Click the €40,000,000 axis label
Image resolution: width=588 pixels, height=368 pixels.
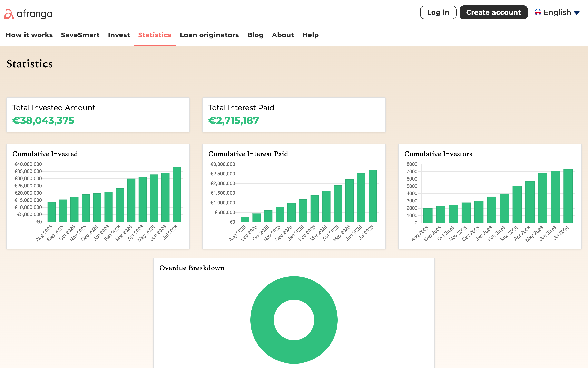click(x=28, y=164)
